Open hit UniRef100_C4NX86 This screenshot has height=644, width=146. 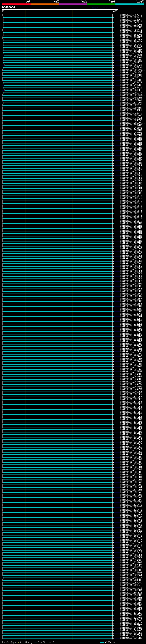pyautogui.click(x=131, y=631)
